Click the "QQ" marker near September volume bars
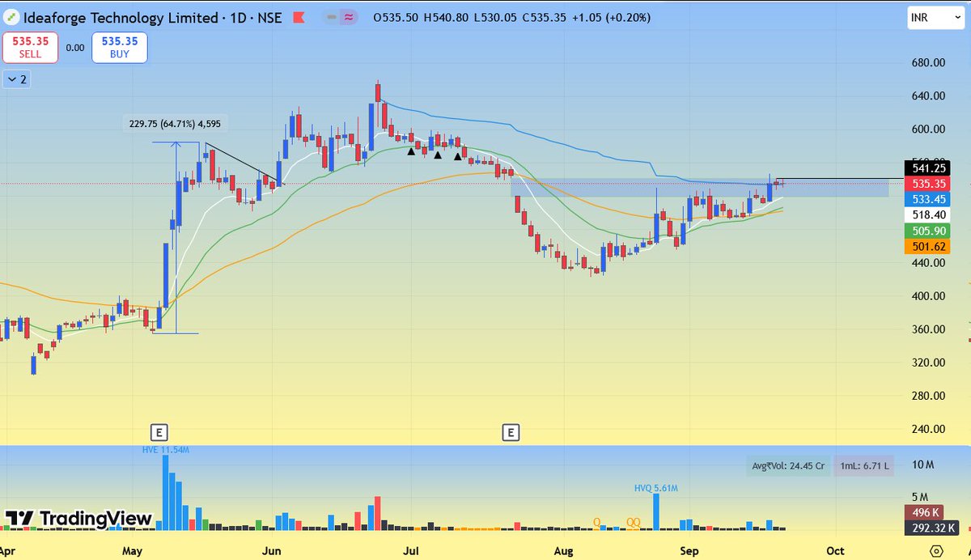 click(633, 523)
